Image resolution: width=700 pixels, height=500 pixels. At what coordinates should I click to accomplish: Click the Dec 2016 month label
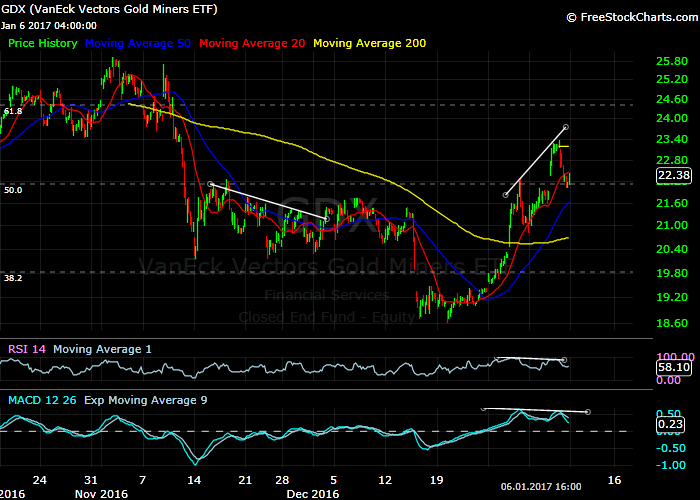[x=312, y=494]
